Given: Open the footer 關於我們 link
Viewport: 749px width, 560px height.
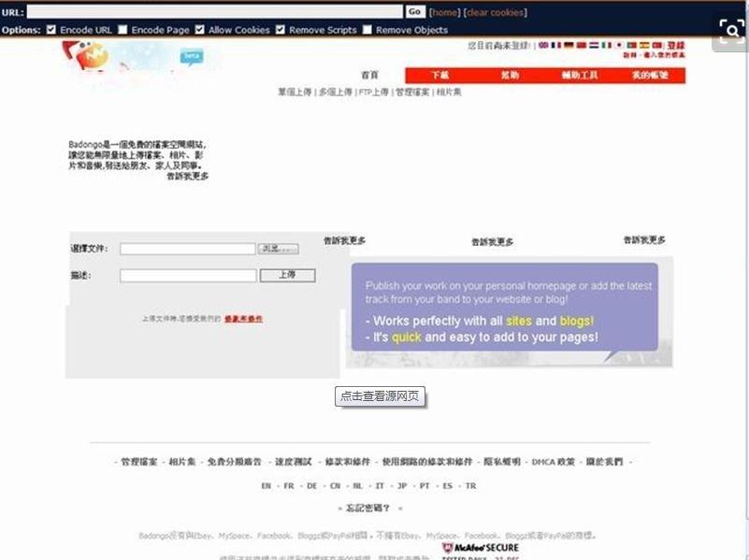Looking at the screenshot, I should coord(604,462).
